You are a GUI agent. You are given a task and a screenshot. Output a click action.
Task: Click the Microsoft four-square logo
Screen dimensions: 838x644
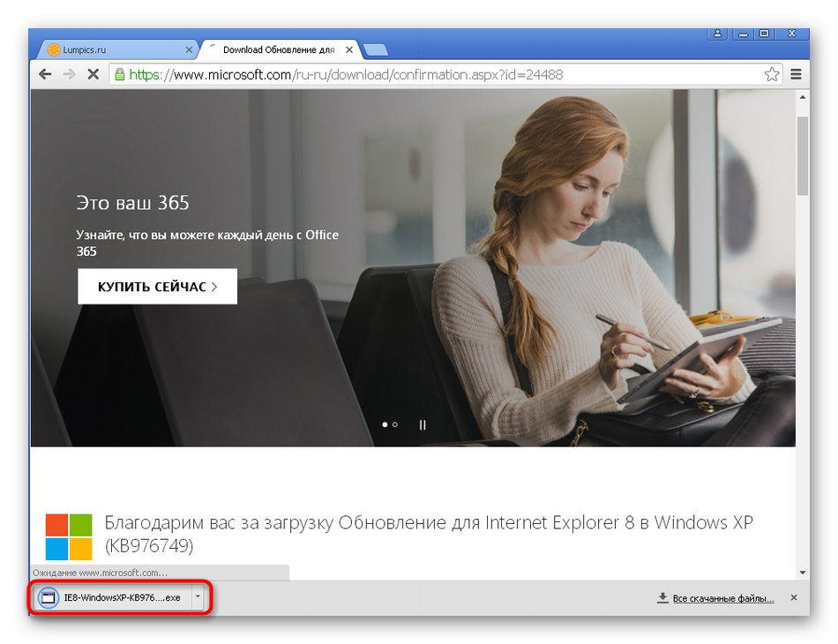click(x=69, y=536)
